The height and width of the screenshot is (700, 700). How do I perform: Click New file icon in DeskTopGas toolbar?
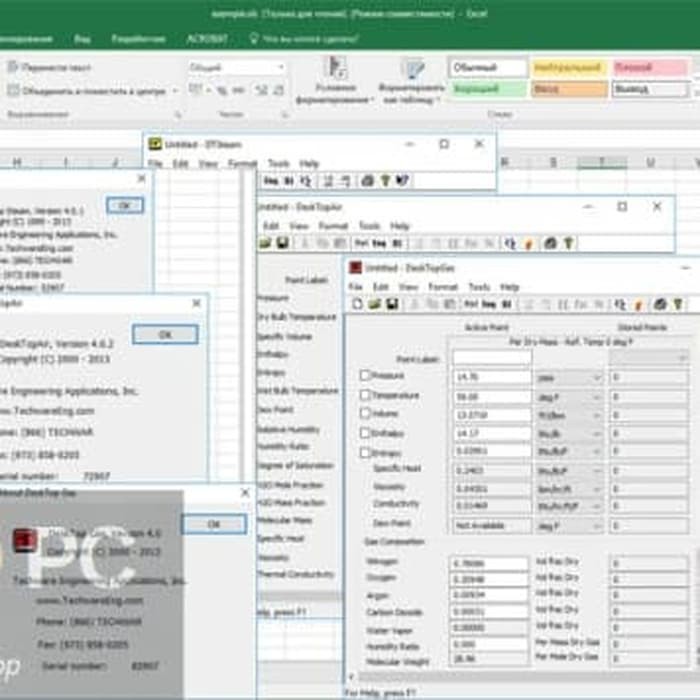(355, 304)
